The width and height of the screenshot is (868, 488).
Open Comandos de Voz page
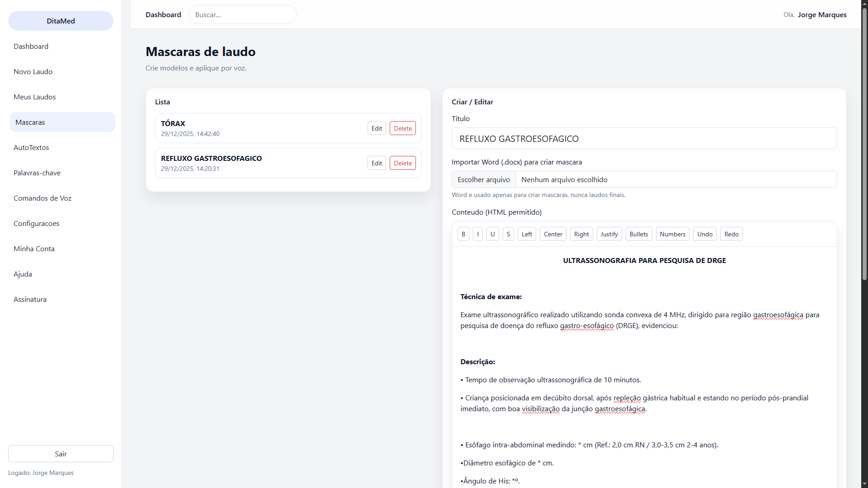click(x=42, y=198)
